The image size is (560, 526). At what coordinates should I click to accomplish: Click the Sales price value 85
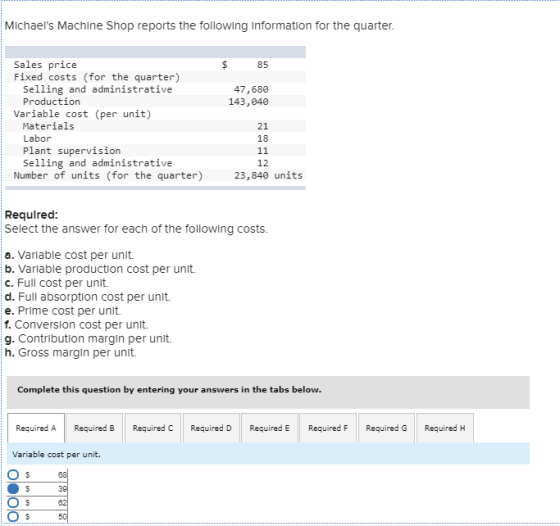click(262, 65)
